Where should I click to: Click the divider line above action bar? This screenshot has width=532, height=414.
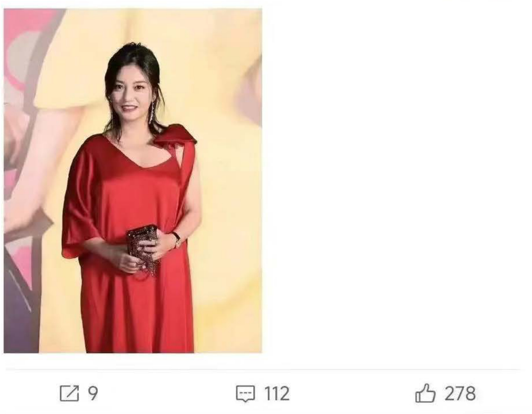pyautogui.click(x=263, y=370)
